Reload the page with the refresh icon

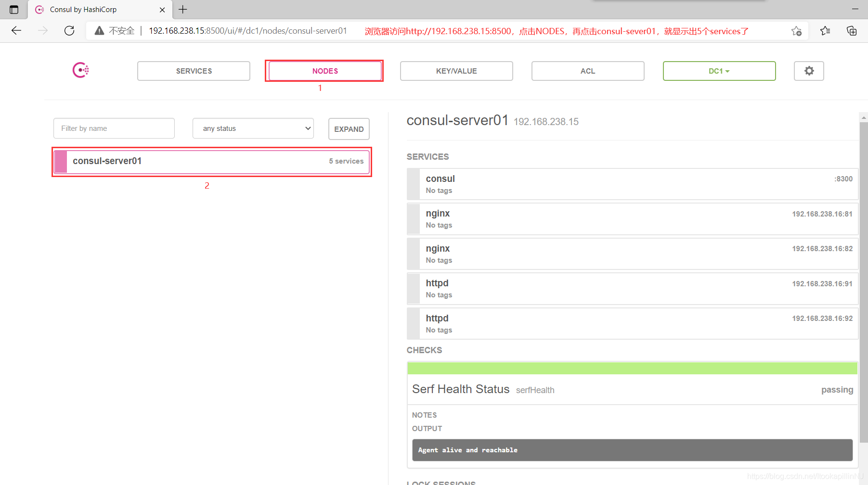point(69,31)
